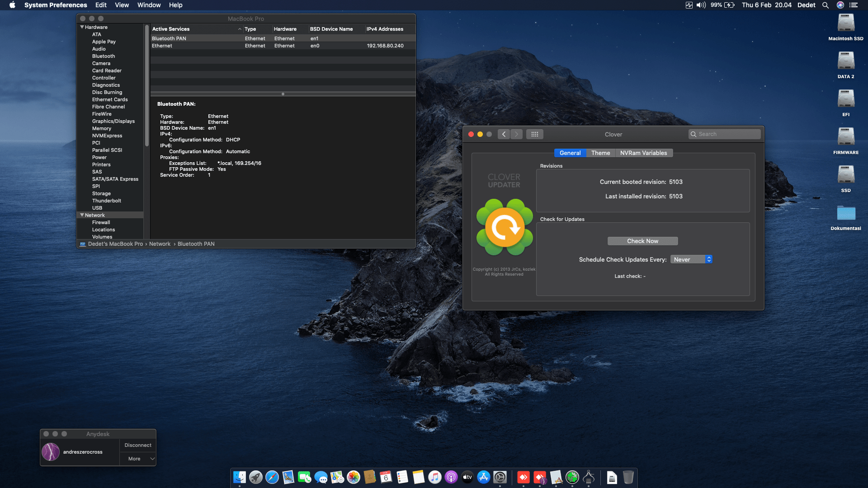868x488 pixels.
Task: Select NVMExpress in the sidebar
Action: tap(107, 136)
